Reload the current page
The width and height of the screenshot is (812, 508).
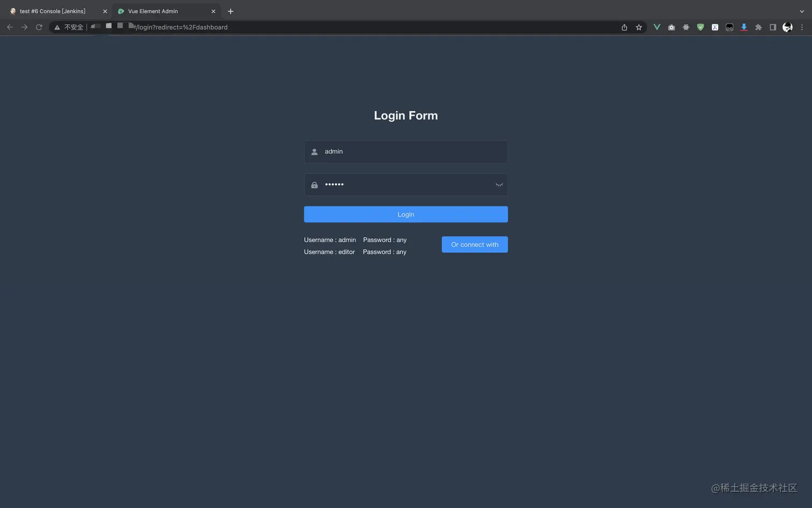(x=39, y=27)
